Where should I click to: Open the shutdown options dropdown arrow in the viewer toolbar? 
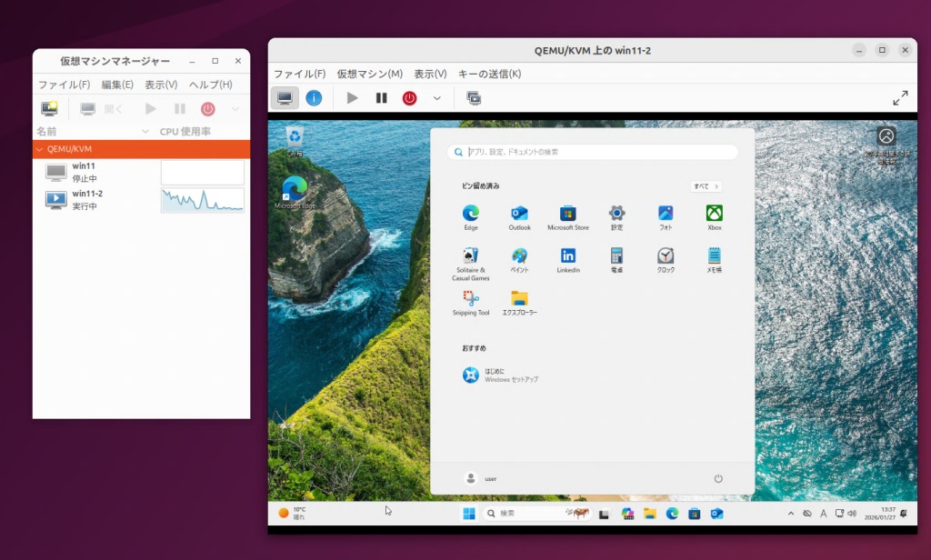(436, 98)
